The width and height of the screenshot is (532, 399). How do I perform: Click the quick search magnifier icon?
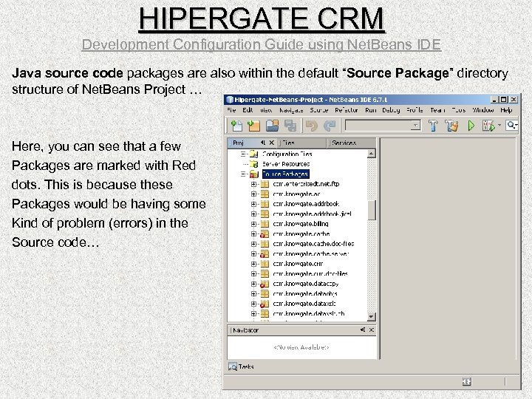511,125
